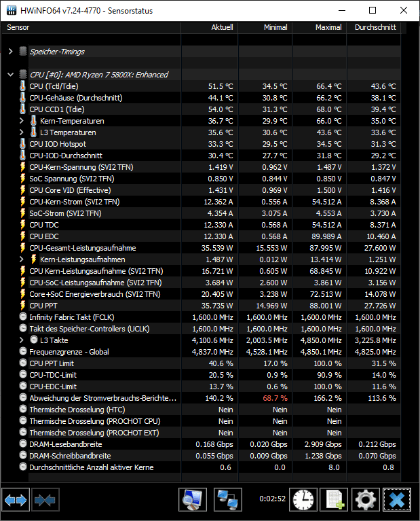Maximize the HWiNFO64 Sensorstatus window
Viewport: 420px width, 521px height.
pos(373,10)
